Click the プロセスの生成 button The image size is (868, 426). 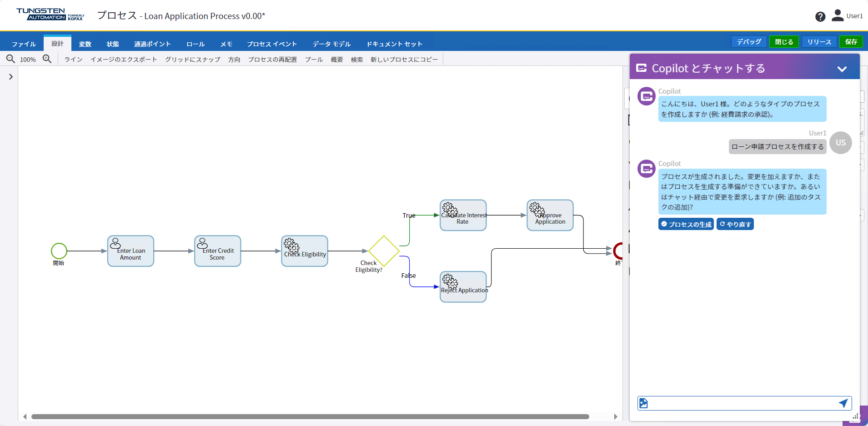pyautogui.click(x=686, y=224)
